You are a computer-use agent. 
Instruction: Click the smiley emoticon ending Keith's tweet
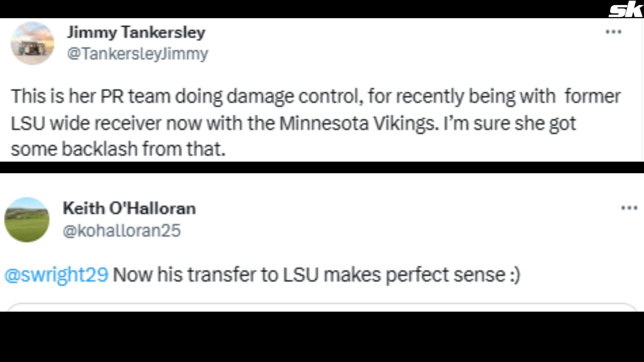coord(514,275)
